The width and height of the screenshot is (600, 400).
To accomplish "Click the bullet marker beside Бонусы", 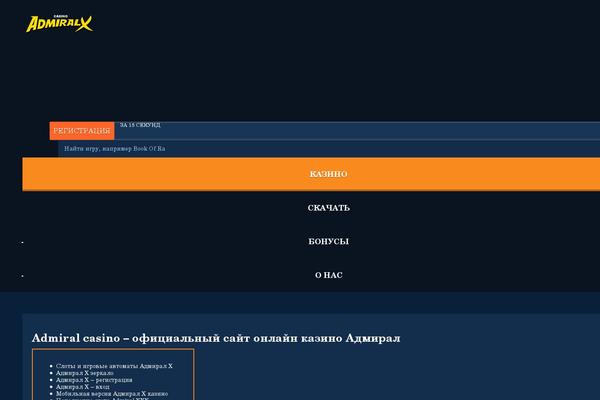I will pos(22,243).
